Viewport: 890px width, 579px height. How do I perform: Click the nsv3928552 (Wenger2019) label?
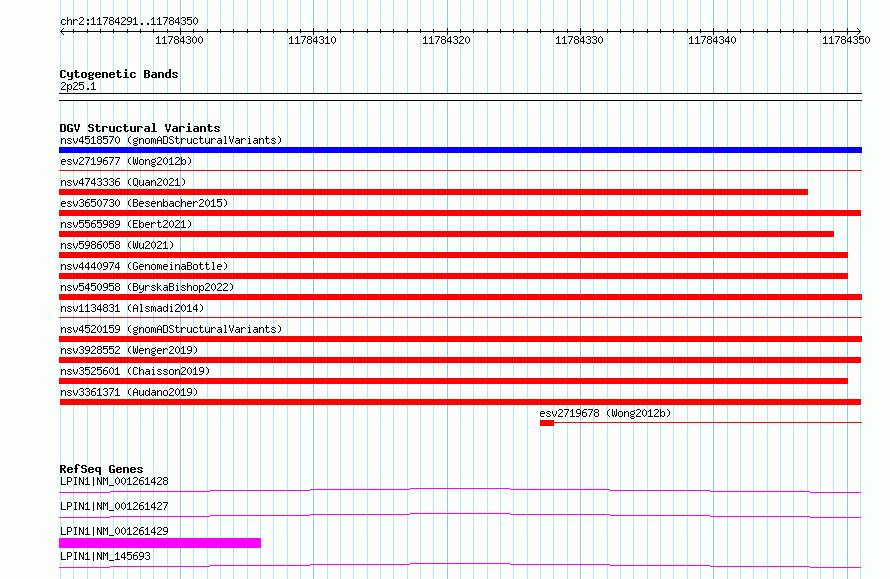(129, 350)
